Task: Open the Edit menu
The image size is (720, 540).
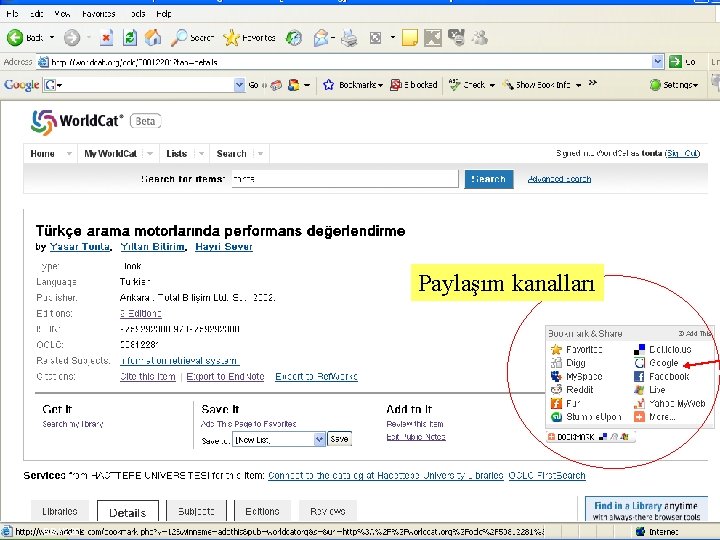Action: [x=36, y=14]
